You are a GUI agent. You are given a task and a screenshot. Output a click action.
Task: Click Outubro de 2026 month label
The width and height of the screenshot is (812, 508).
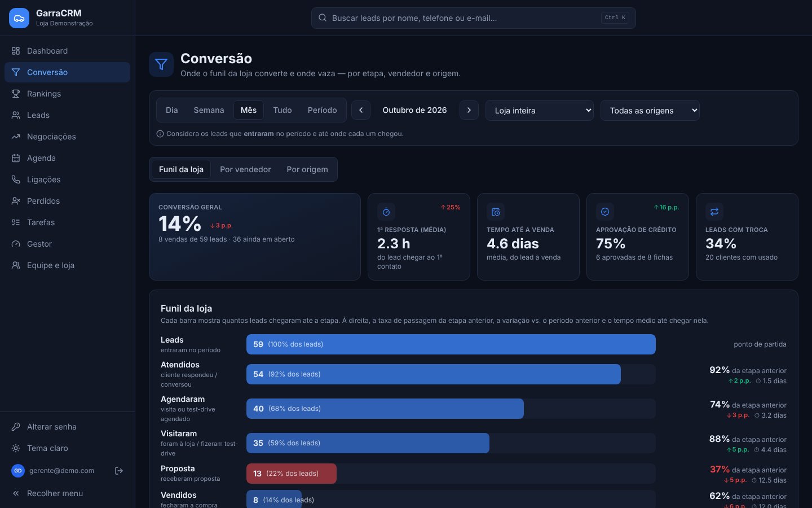point(415,110)
